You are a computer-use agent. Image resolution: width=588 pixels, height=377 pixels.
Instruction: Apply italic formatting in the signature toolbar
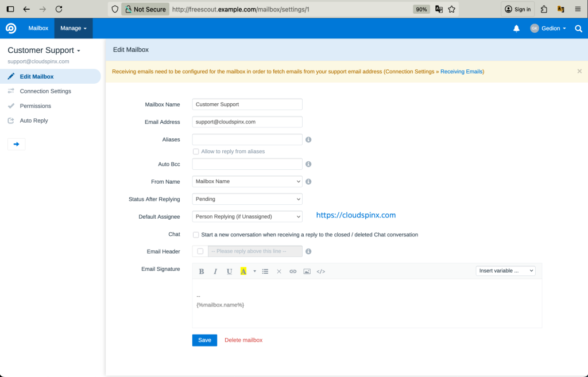pyautogui.click(x=215, y=271)
